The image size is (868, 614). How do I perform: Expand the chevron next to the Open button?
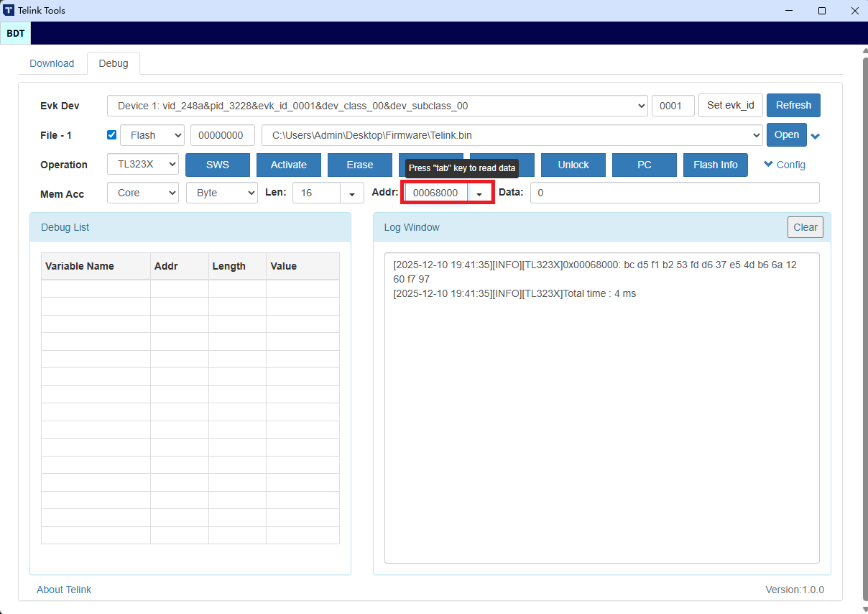(816, 136)
